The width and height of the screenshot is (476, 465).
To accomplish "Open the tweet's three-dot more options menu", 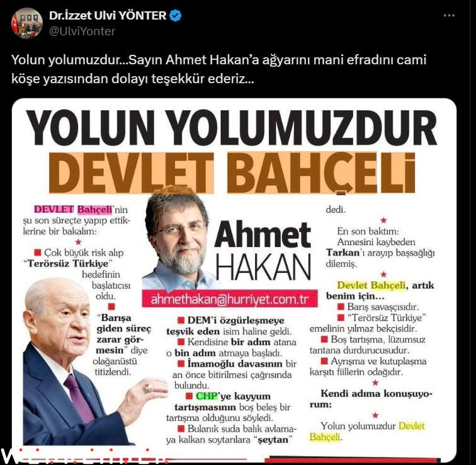I will pos(449,16).
